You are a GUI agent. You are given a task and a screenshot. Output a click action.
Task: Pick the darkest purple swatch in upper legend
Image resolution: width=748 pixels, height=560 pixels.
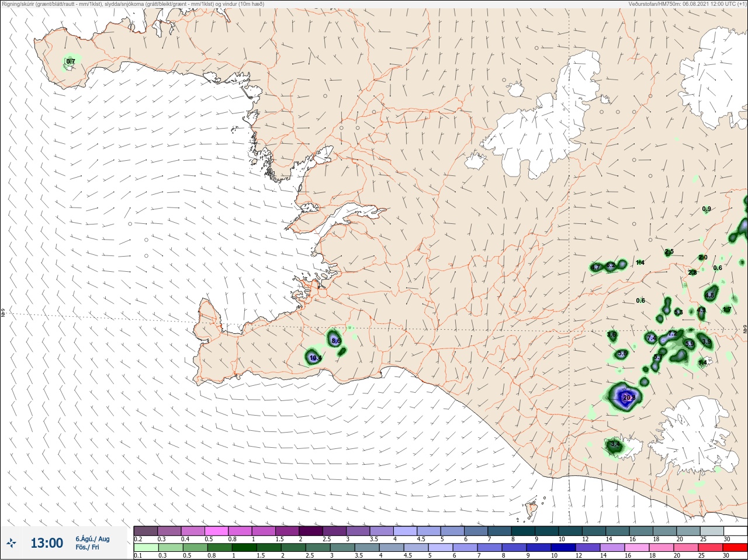pos(311,531)
